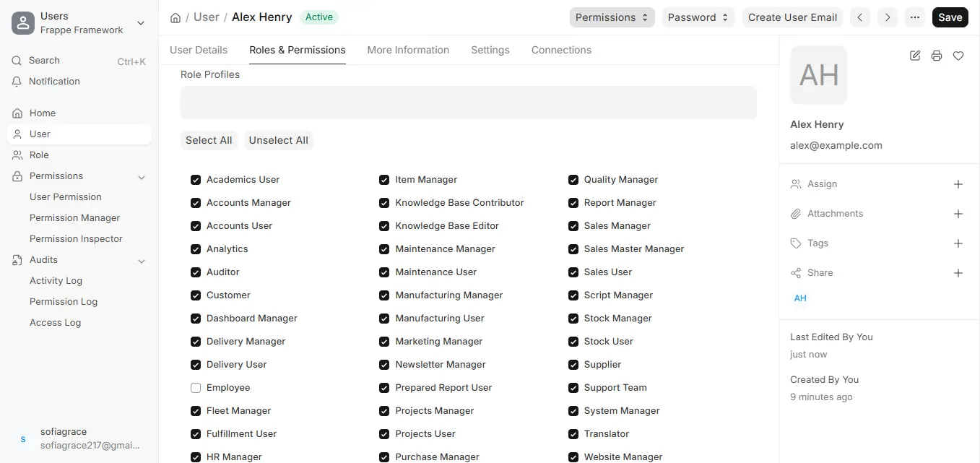
Task: Open the Connections tab
Action: click(561, 50)
